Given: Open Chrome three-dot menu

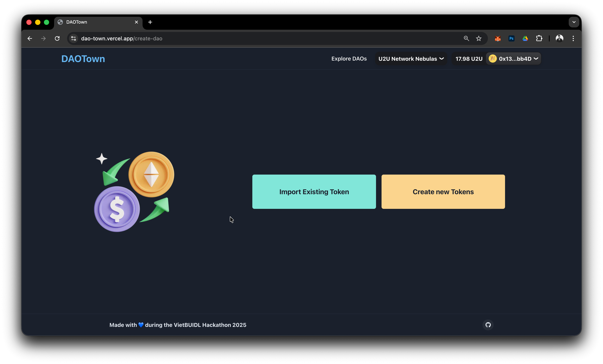Looking at the screenshot, I should 573,38.
